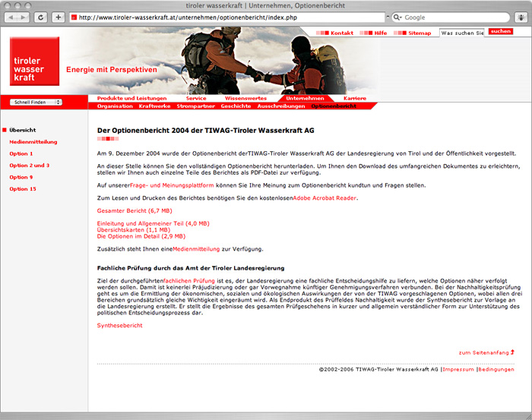Download Gesamter Bericht (6,7 MB)

tap(135, 210)
